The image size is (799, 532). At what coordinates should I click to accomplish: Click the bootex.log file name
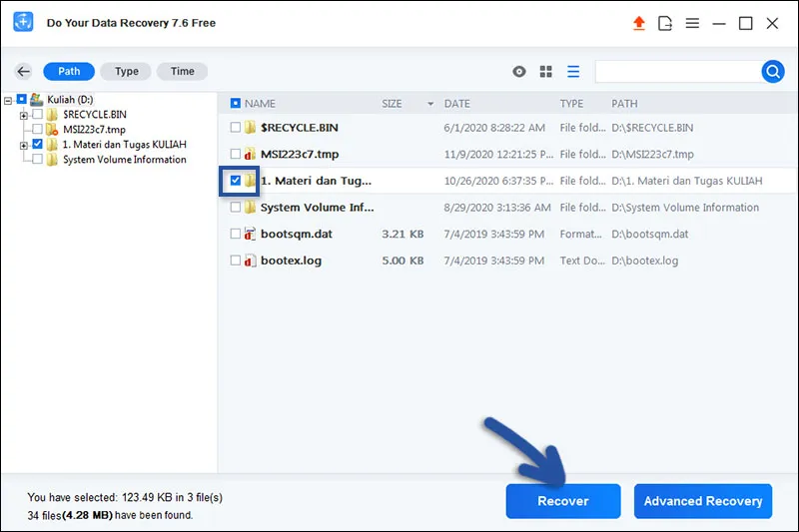click(291, 261)
